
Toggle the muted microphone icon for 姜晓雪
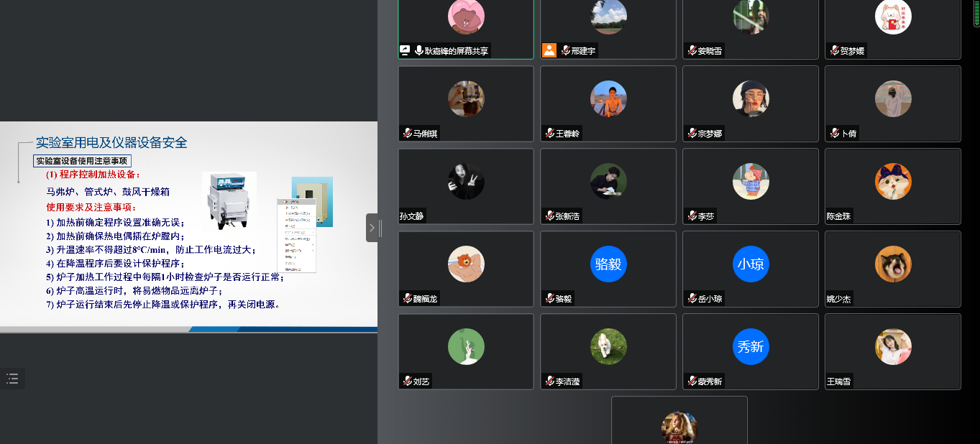point(692,51)
